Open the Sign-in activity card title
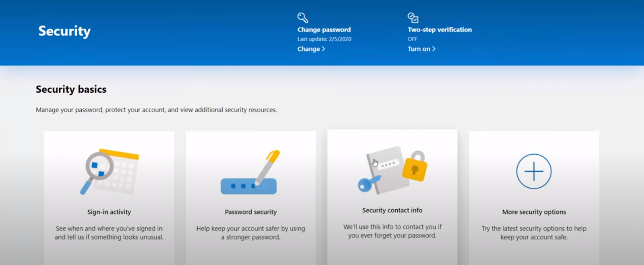 tap(109, 212)
